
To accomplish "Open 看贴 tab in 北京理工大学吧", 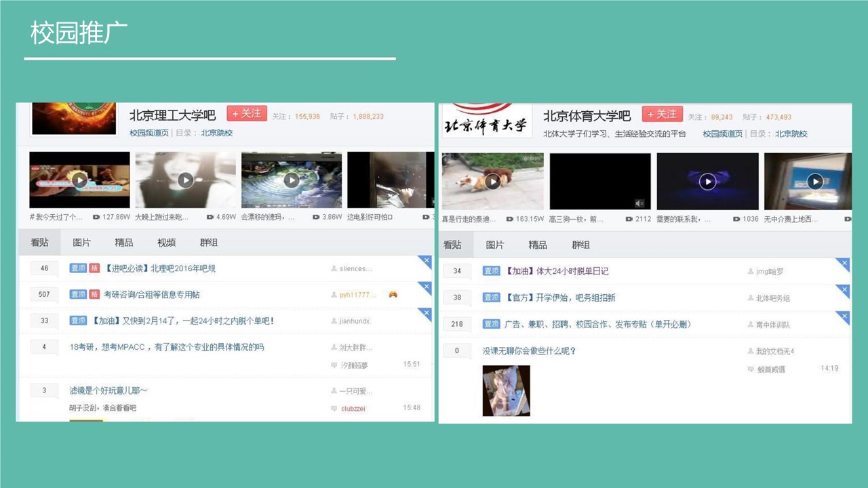I will coord(40,242).
